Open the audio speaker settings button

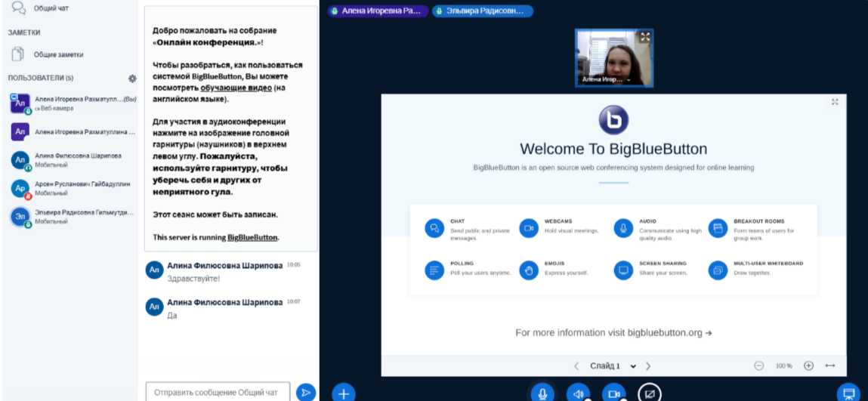tap(578, 393)
